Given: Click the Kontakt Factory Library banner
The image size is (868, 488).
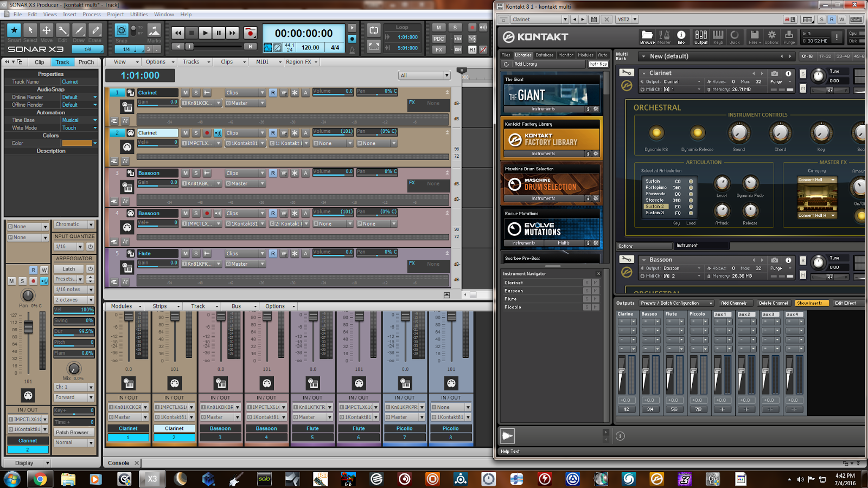Looking at the screenshot, I should pyautogui.click(x=551, y=140).
